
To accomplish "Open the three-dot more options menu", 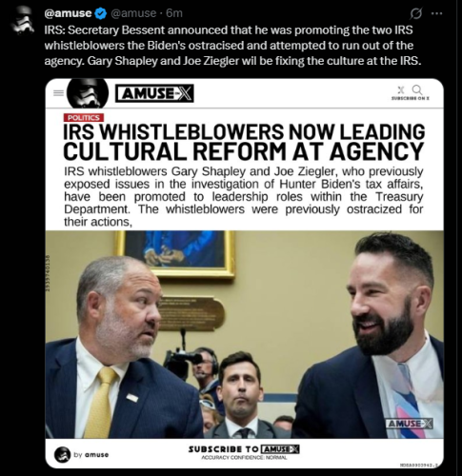I will (436, 13).
